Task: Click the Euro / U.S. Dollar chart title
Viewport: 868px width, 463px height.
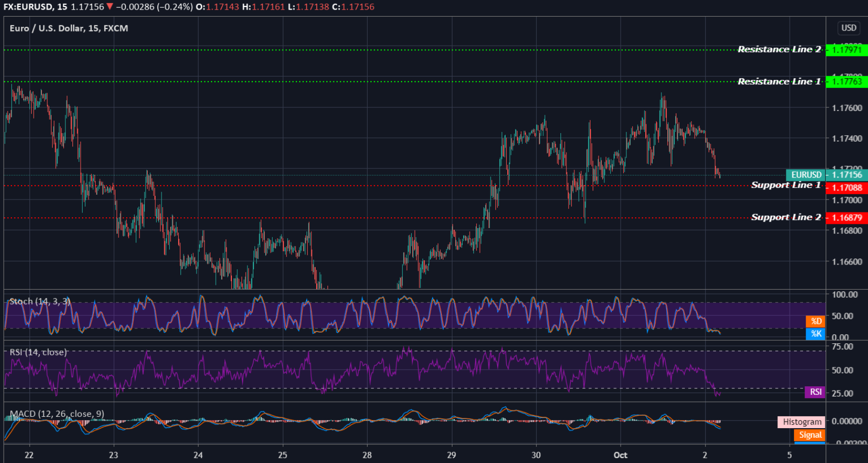Action: (x=69, y=28)
